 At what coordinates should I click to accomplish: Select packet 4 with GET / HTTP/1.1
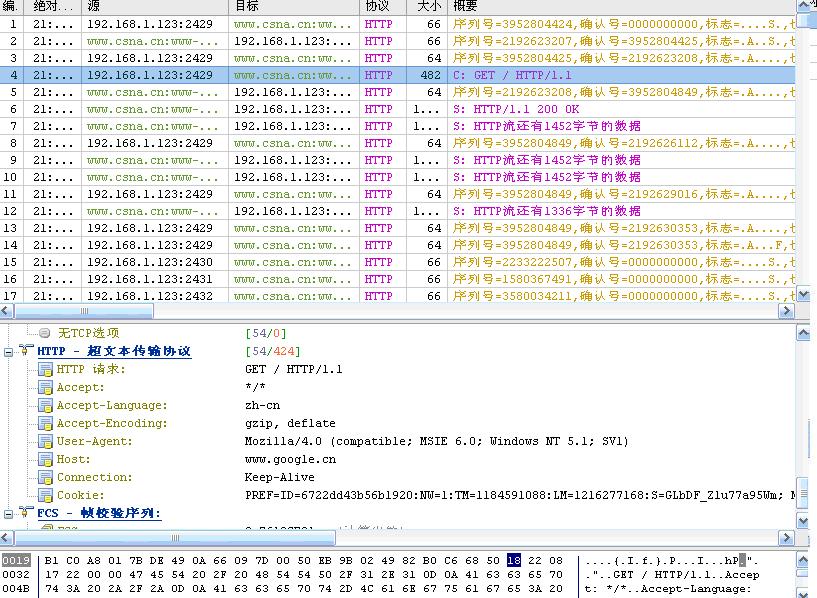coord(398,75)
